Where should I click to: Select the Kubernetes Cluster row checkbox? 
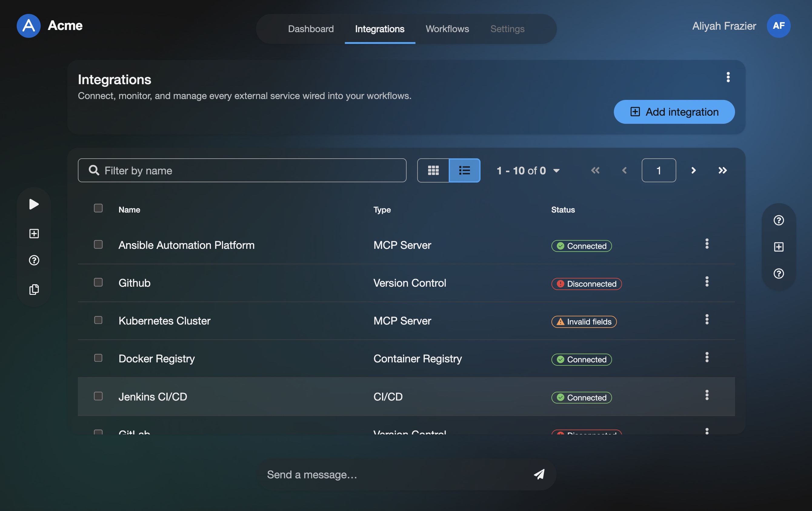(98, 320)
